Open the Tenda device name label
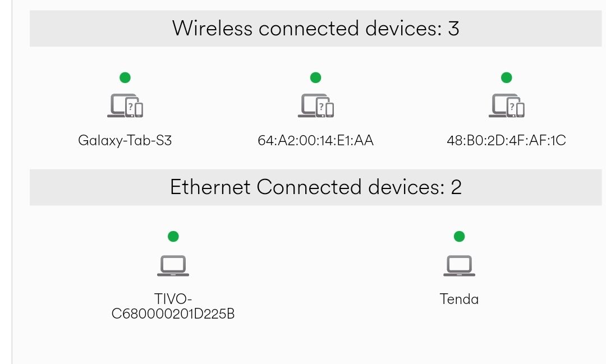The width and height of the screenshot is (606, 364). (x=459, y=299)
